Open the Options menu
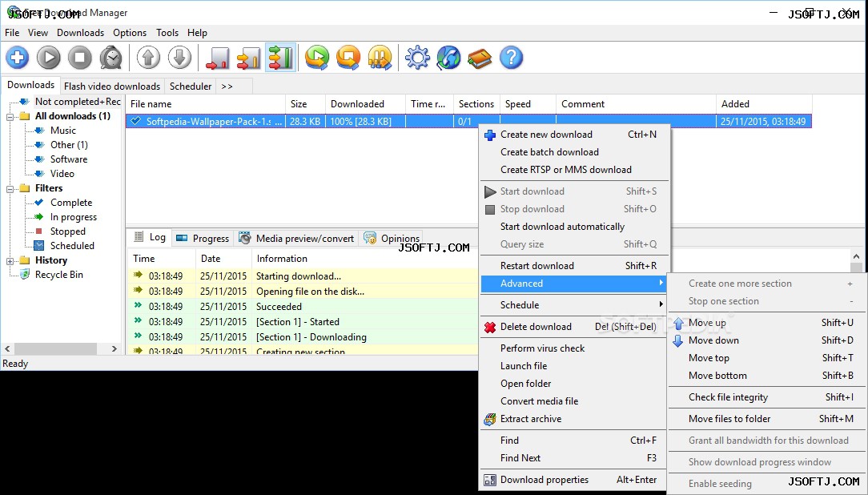 (130, 33)
